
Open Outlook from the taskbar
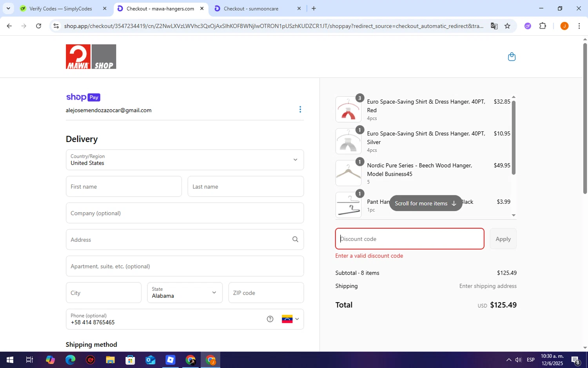click(x=150, y=360)
